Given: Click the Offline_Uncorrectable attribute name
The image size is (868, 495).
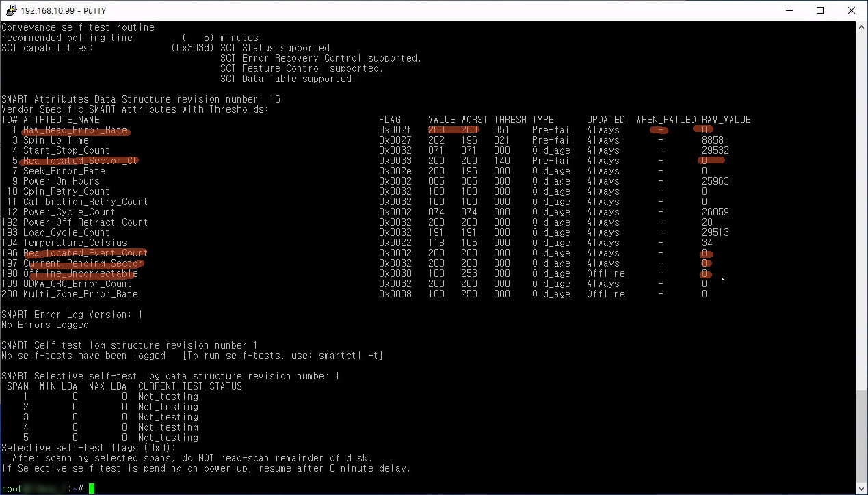Looking at the screenshot, I should (x=80, y=273).
